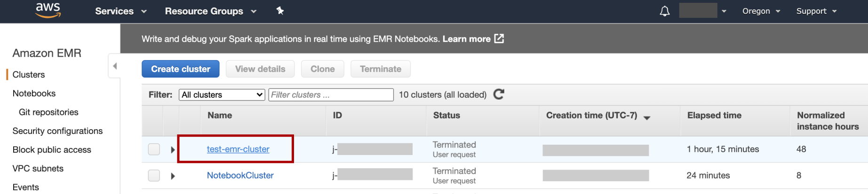Click the pin shortcut icon in the top bar
868x194 pixels.
[280, 11]
